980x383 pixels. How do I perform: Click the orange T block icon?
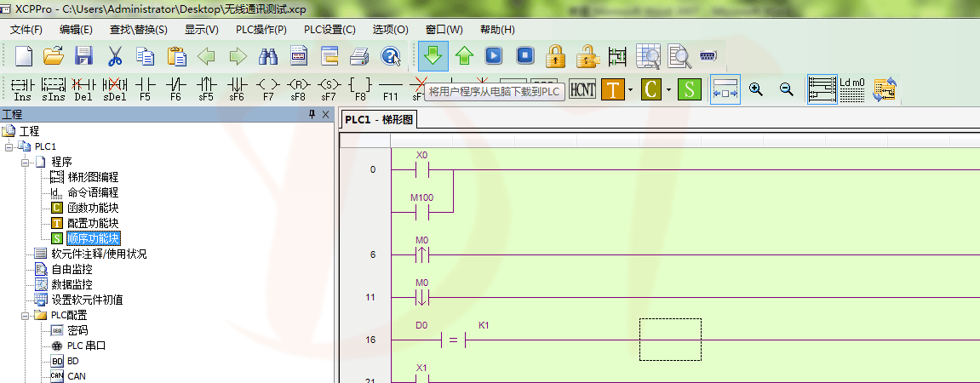pos(613,89)
